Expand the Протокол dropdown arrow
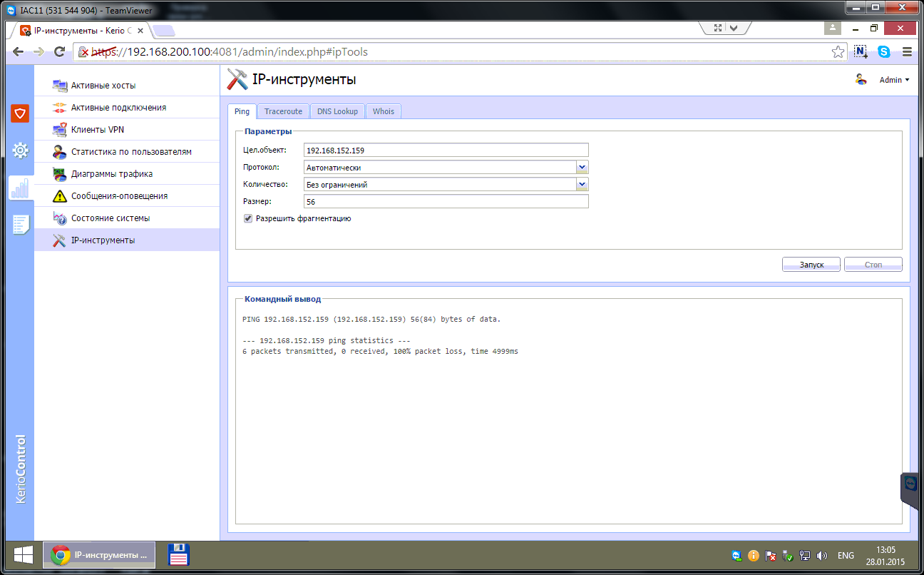 (x=582, y=168)
